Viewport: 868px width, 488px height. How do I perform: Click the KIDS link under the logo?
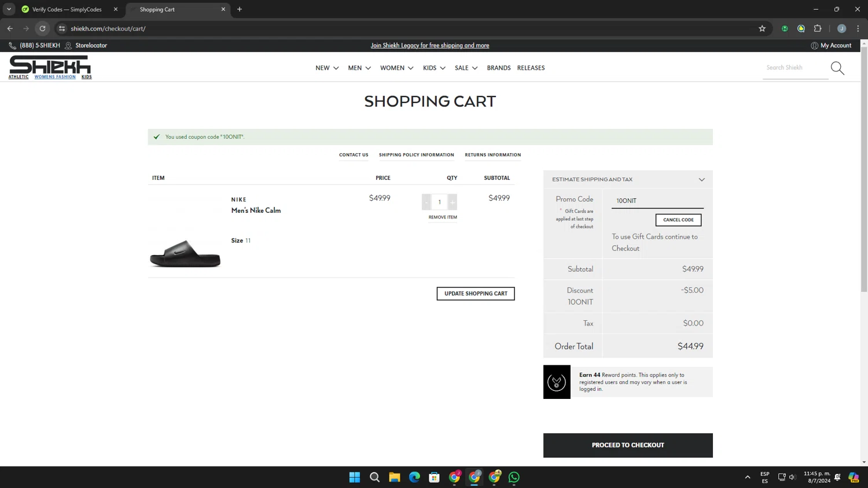[86, 77]
